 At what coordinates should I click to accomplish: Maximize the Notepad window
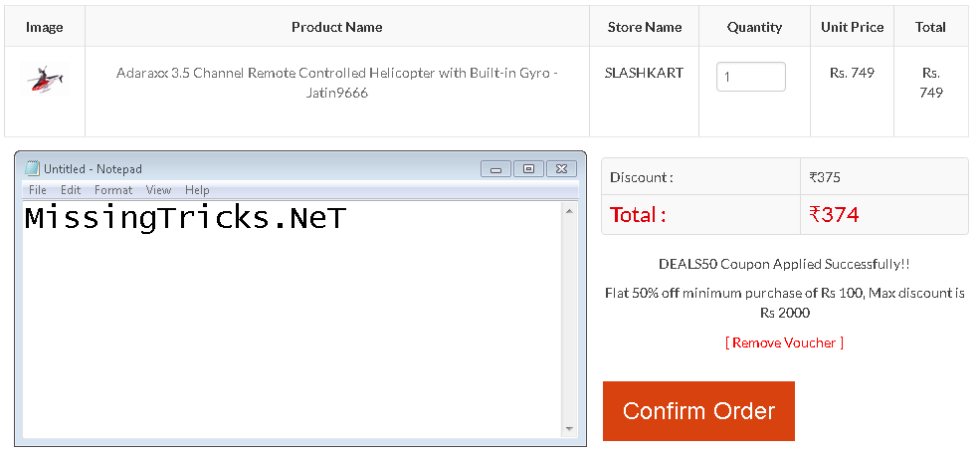click(528, 169)
